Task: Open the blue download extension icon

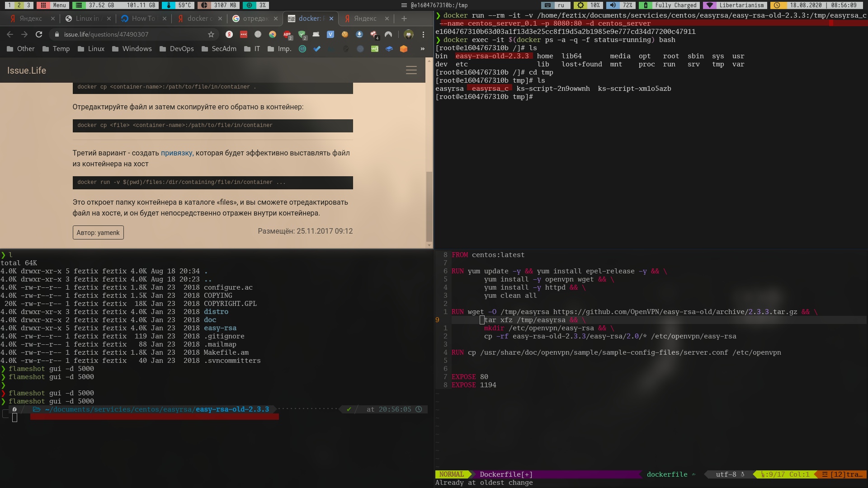Action: point(359,34)
